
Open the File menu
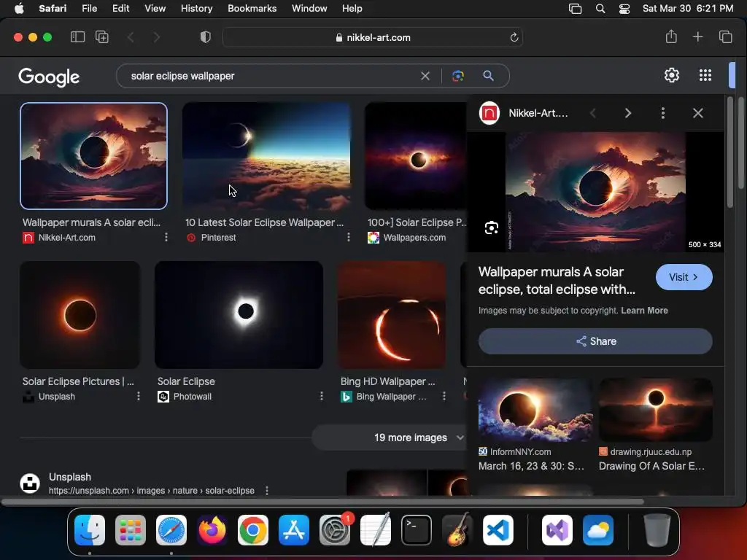click(x=89, y=9)
